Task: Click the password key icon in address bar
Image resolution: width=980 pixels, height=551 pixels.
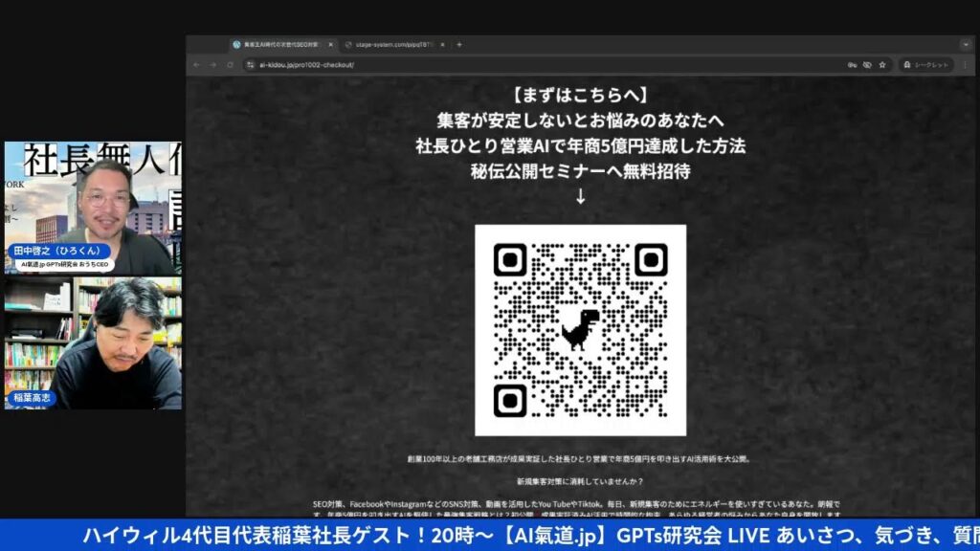Action: click(x=852, y=65)
